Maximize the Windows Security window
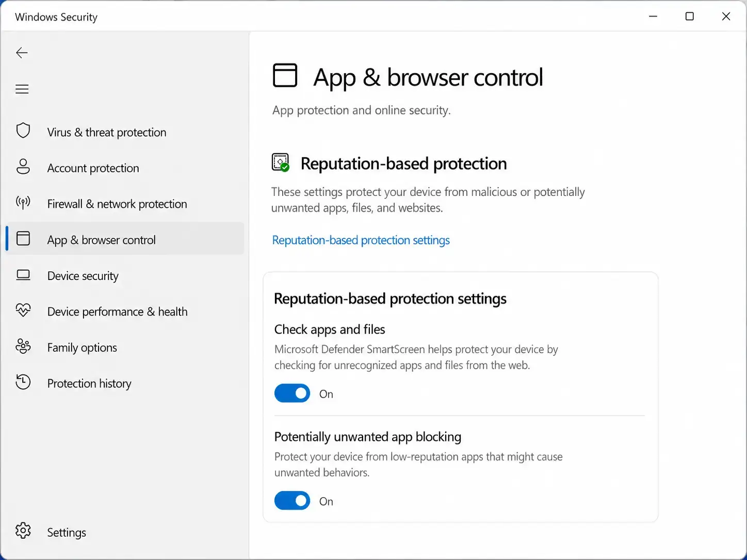Viewport: 747px width, 560px height. click(689, 17)
